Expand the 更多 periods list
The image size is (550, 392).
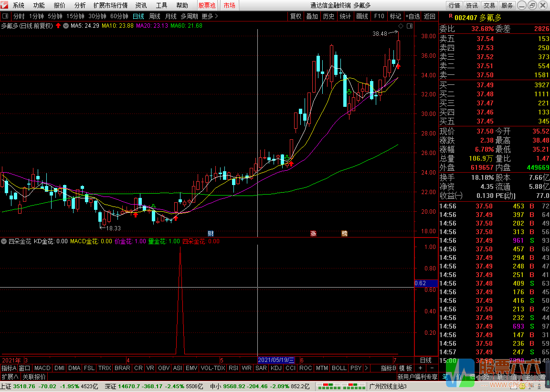(210, 17)
